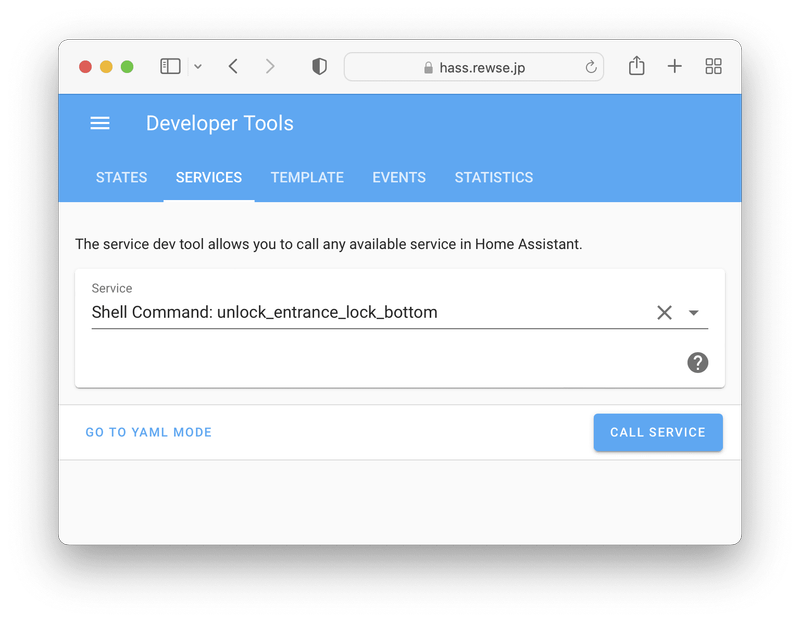Open the sidebar options chevron menu
800x622 pixels.
(198, 66)
